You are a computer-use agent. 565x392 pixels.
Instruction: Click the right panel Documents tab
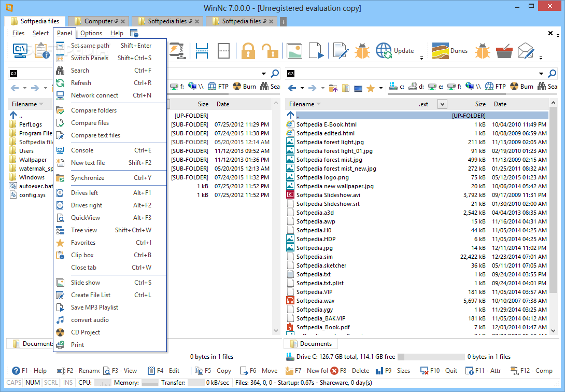tap(310, 344)
